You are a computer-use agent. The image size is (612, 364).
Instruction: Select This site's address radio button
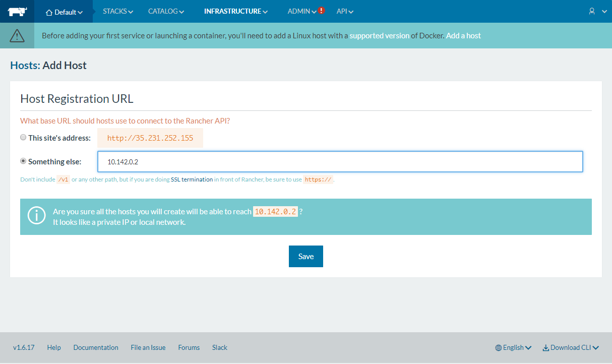tap(23, 137)
